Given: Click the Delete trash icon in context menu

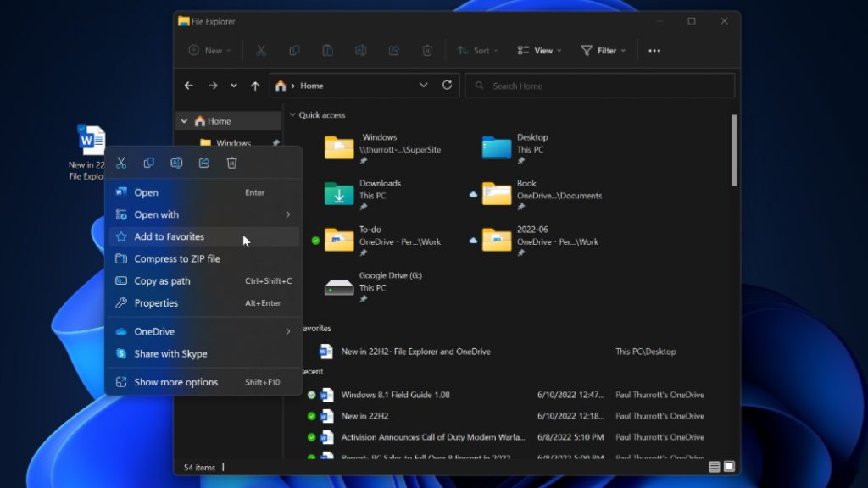Looking at the screenshot, I should tap(231, 163).
